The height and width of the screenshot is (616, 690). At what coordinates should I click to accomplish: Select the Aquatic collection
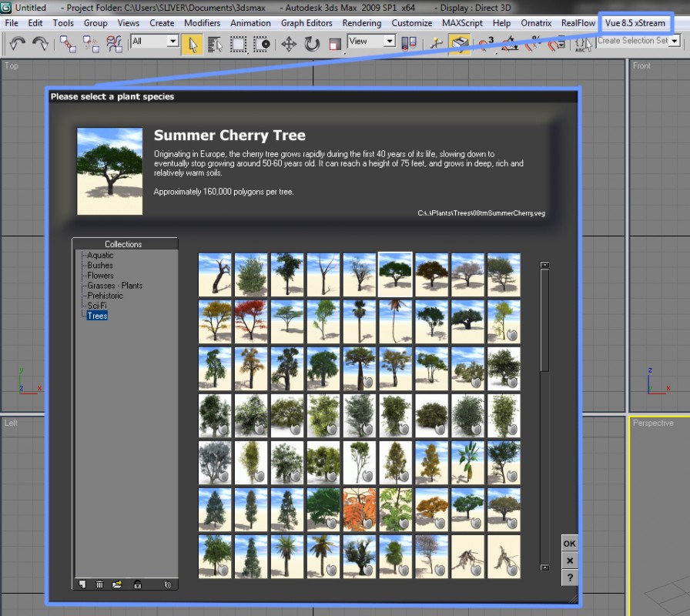[100, 255]
